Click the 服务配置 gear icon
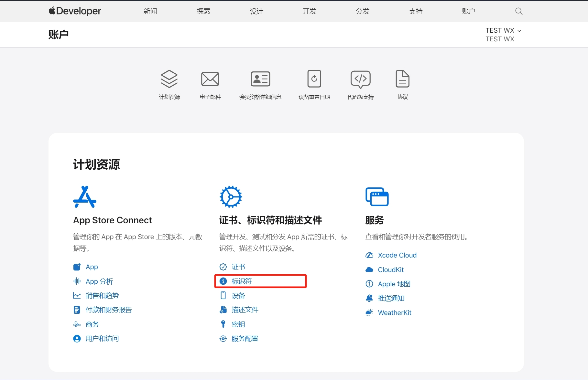Viewport: 588px width, 380px height. coord(223,339)
